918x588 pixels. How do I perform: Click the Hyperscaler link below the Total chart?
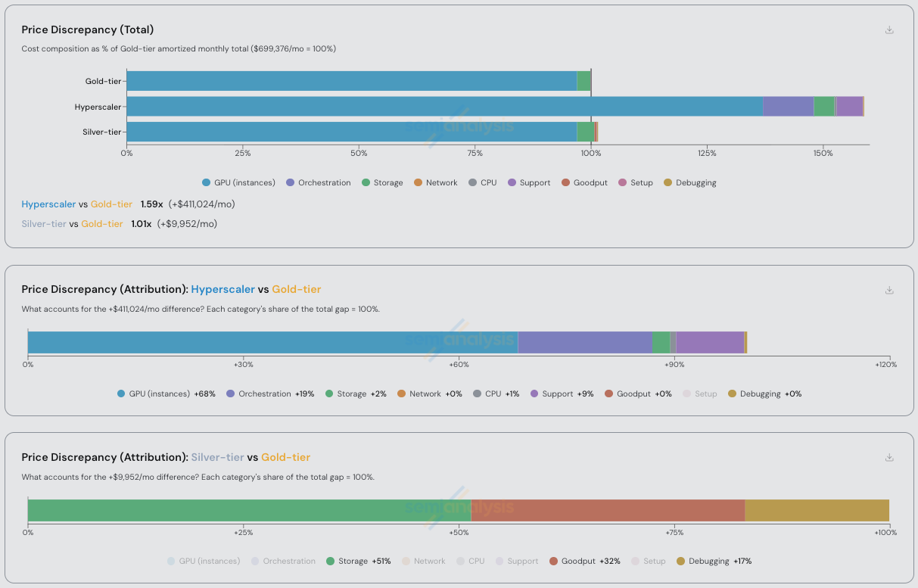48,204
